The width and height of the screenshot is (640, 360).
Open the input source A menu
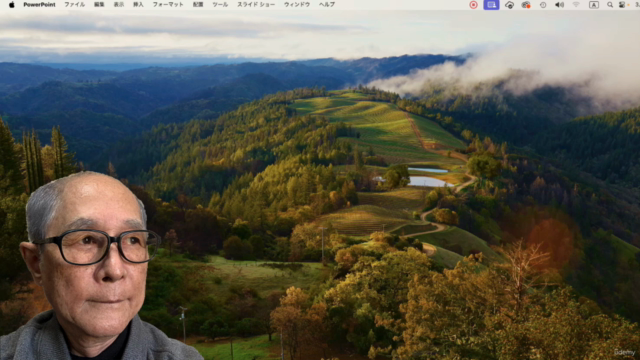(x=594, y=5)
